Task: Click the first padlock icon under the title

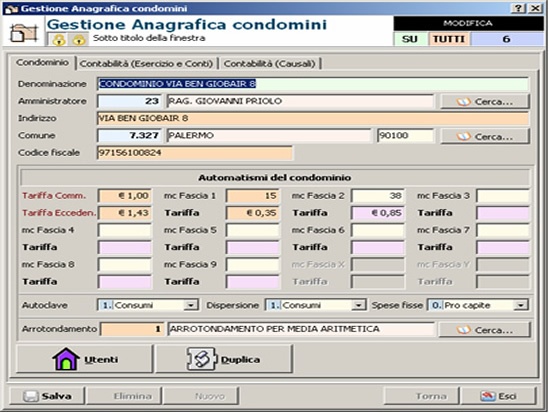Action: [x=60, y=40]
